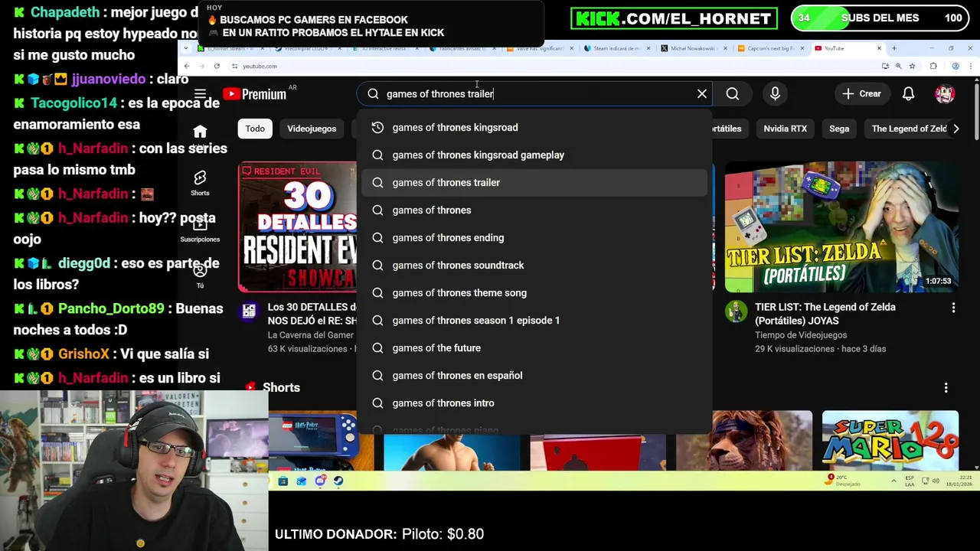Open the Chrome profile icon

tap(955, 66)
